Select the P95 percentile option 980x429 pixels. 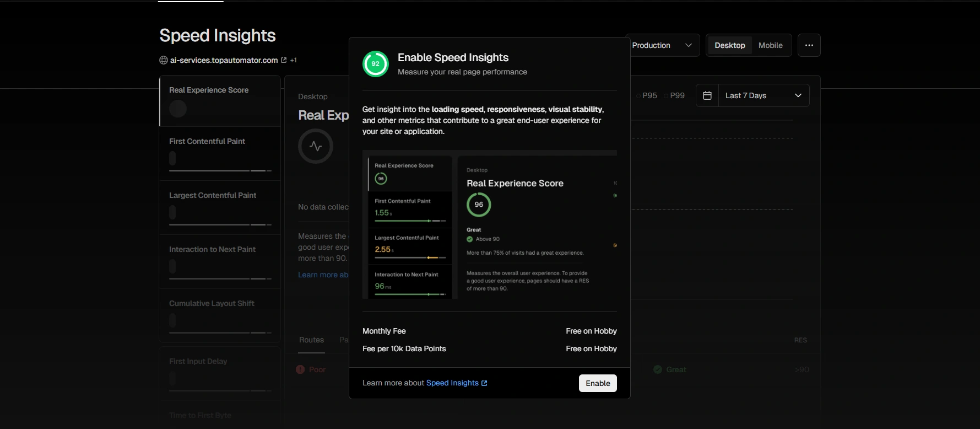647,95
